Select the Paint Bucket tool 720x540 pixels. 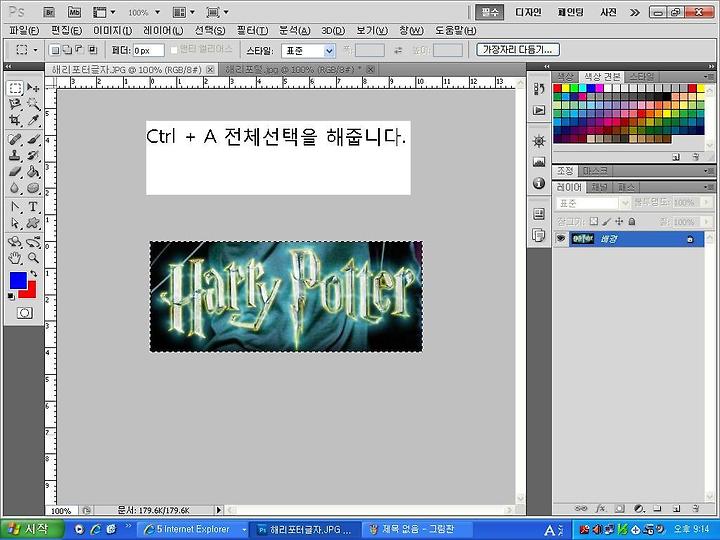pyautogui.click(x=33, y=172)
